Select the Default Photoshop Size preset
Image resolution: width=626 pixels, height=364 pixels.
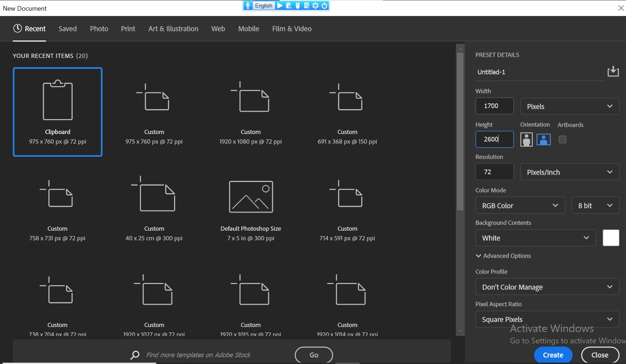point(251,209)
